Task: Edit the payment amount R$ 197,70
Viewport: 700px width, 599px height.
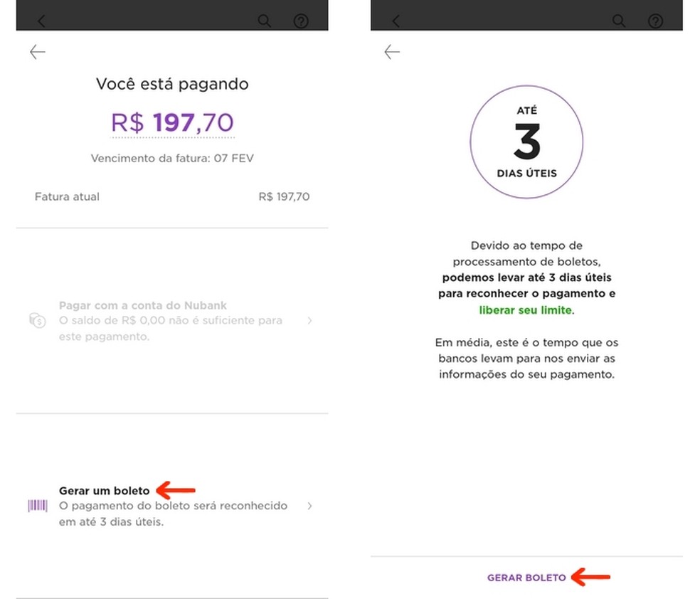Action: 171,122
